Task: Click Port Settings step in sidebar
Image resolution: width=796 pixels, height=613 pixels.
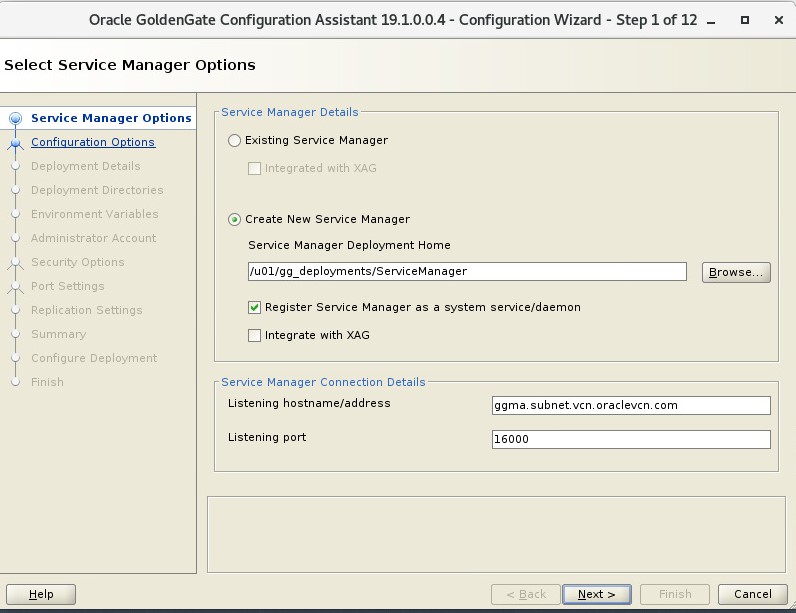Action: click(x=68, y=286)
